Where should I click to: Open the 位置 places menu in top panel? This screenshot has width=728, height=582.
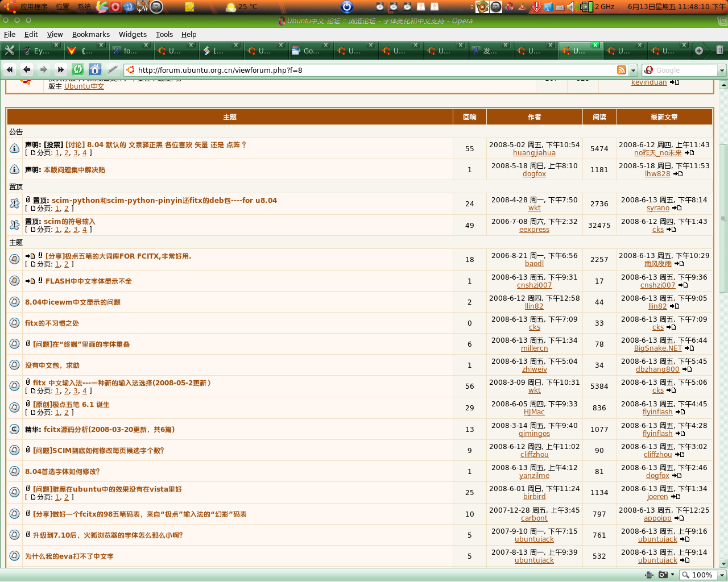(x=63, y=7)
